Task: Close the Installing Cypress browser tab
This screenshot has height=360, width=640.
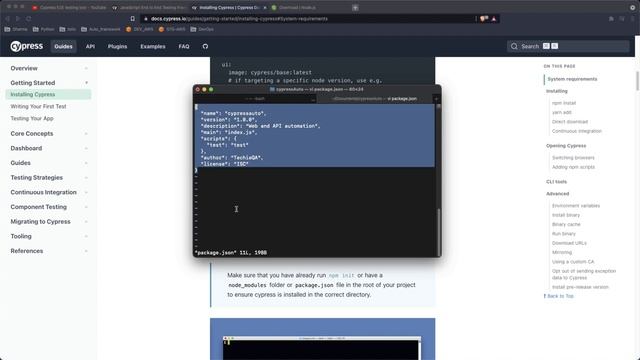Action: [x=265, y=7]
